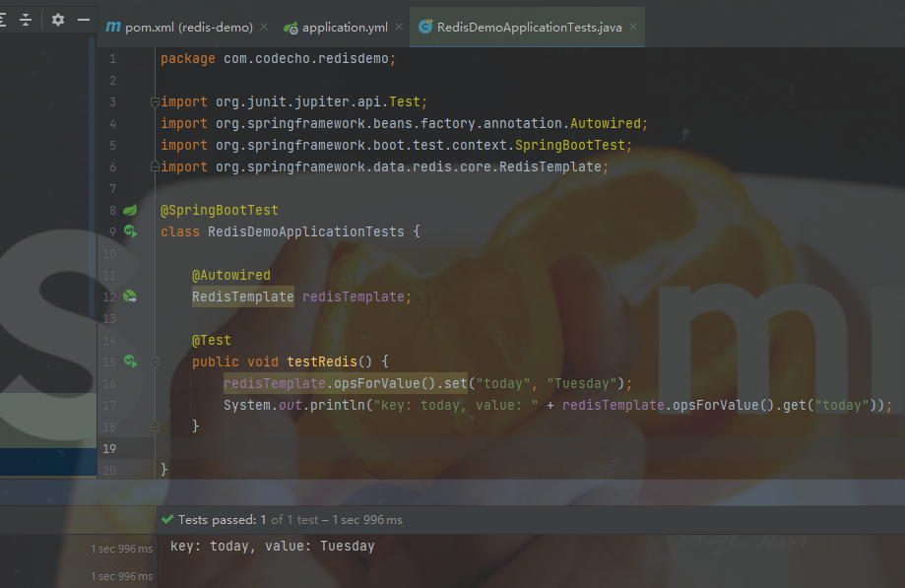Image resolution: width=905 pixels, height=588 pixels.
Task: Click import line for RedisTemplate
Action: pos(384,166)
